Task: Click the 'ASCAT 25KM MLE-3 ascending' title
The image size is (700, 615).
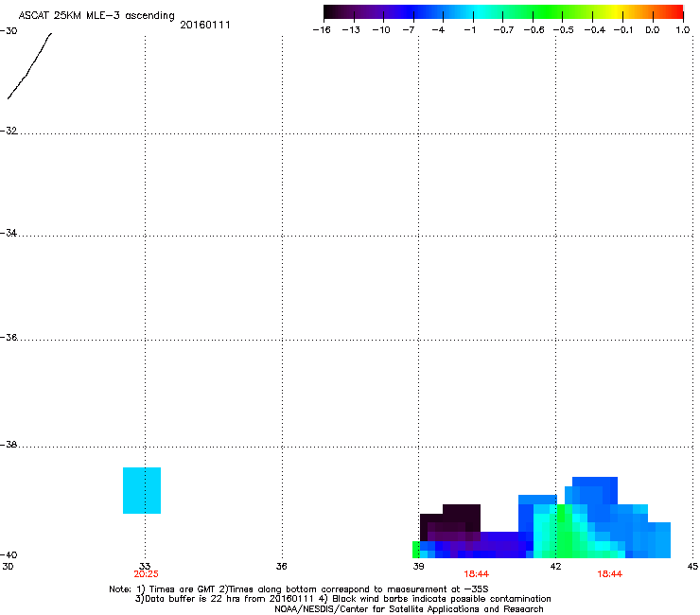Action: pos(96,15)
